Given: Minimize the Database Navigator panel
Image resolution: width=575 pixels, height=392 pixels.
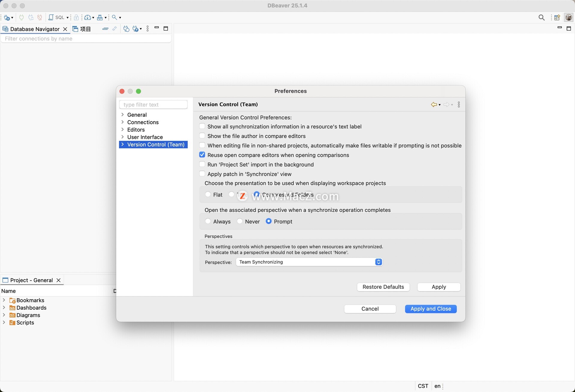Looking at the screenshot, I should [x=157, y=28].
